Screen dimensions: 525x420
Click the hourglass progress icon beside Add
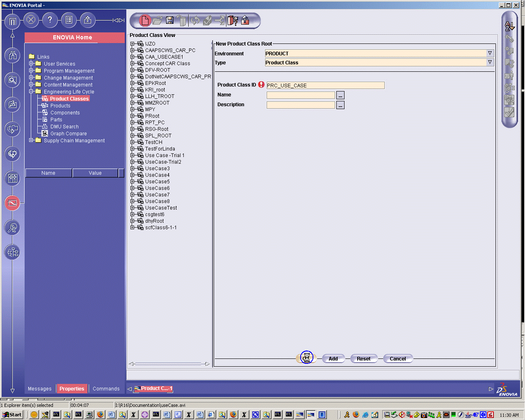tap(306, 358)
